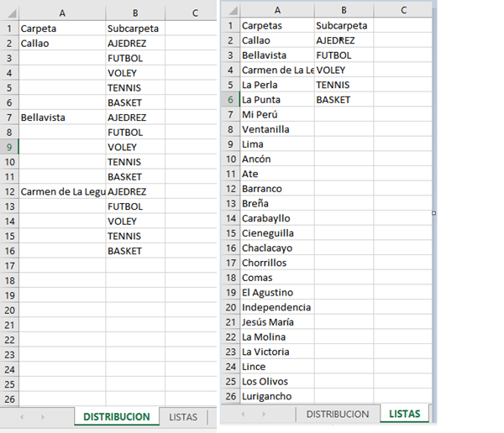Screen dimensions: 504x433
Task: Go to next sheet arrow in right window
Action: (x=264, y=414)
